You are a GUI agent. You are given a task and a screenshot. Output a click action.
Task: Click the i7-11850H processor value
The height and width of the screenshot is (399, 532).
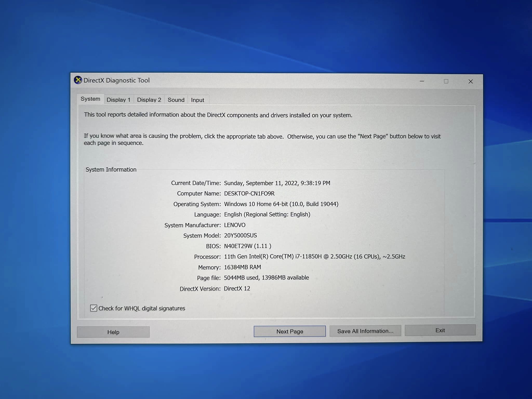pos(315,257)
